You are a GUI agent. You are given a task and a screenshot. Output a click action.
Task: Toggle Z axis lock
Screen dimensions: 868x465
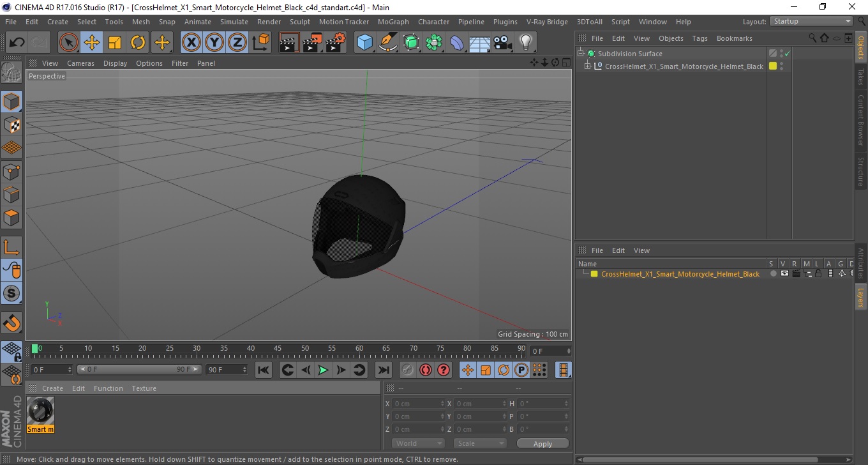(x=237, y=43)
